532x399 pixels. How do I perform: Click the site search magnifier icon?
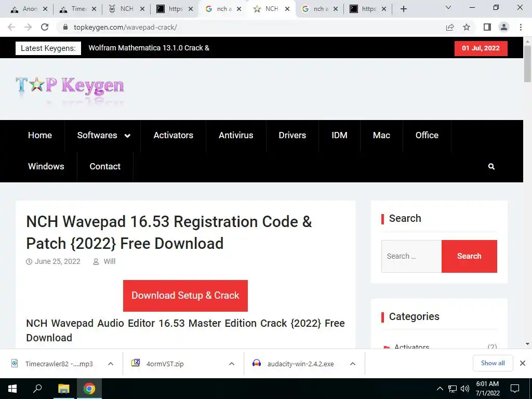point(491,167)
